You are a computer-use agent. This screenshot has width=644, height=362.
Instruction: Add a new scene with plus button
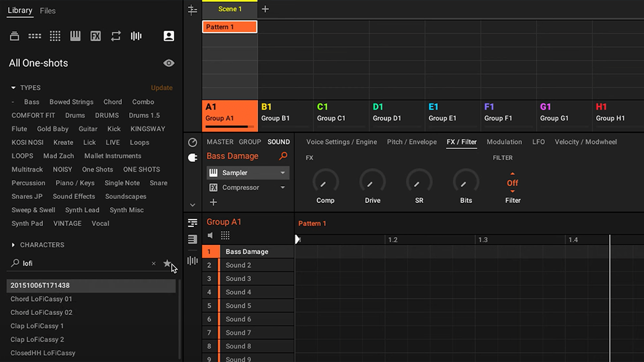[x=265, y=9]
